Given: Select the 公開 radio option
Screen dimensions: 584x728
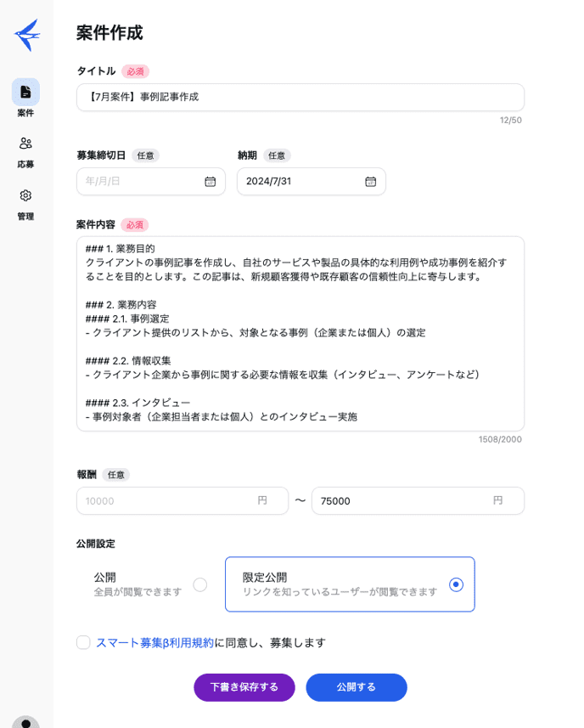Looking at the screenshot, I should [x=200, y=584].
